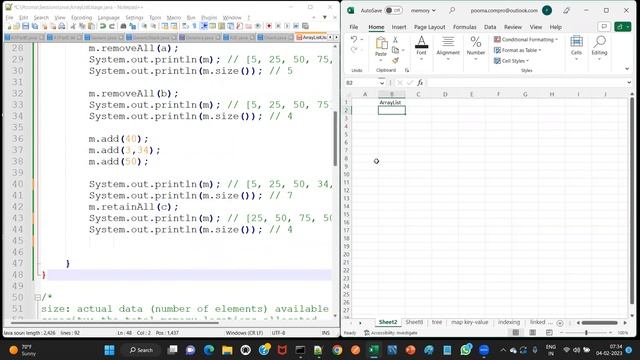Select cell B1 containing ArrayList

[391, 102]
